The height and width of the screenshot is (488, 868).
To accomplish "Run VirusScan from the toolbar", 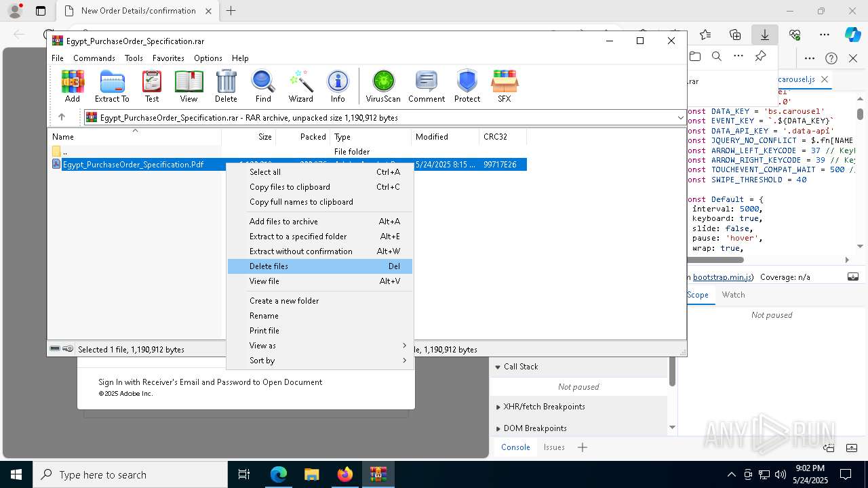I will [x=383, y=86].
